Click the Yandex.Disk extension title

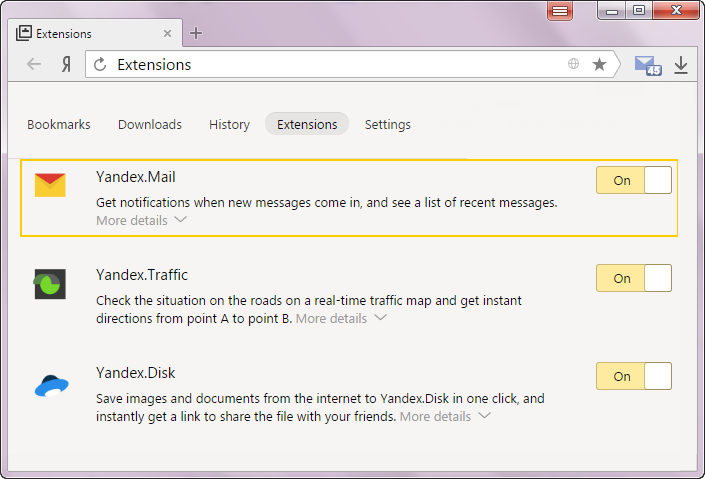135,373
